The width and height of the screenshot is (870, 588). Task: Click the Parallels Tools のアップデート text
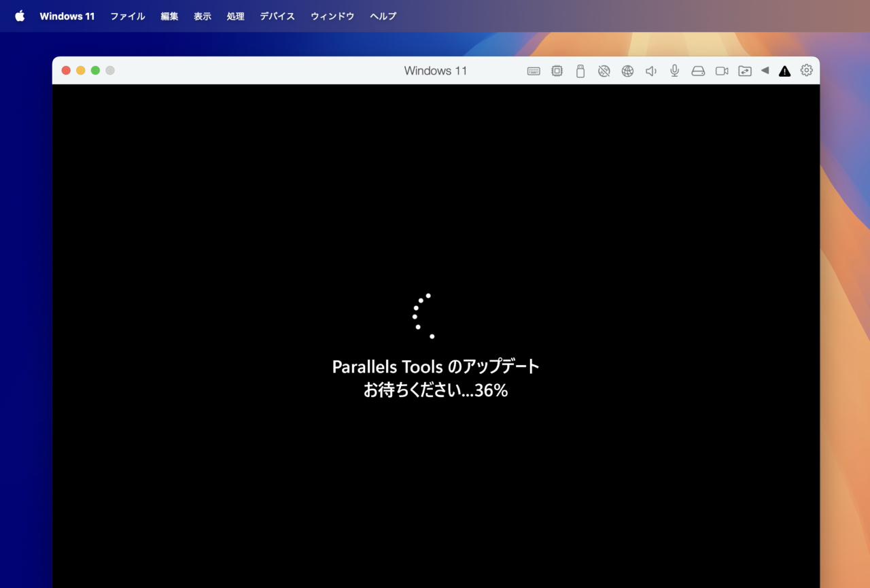(436, 367)
